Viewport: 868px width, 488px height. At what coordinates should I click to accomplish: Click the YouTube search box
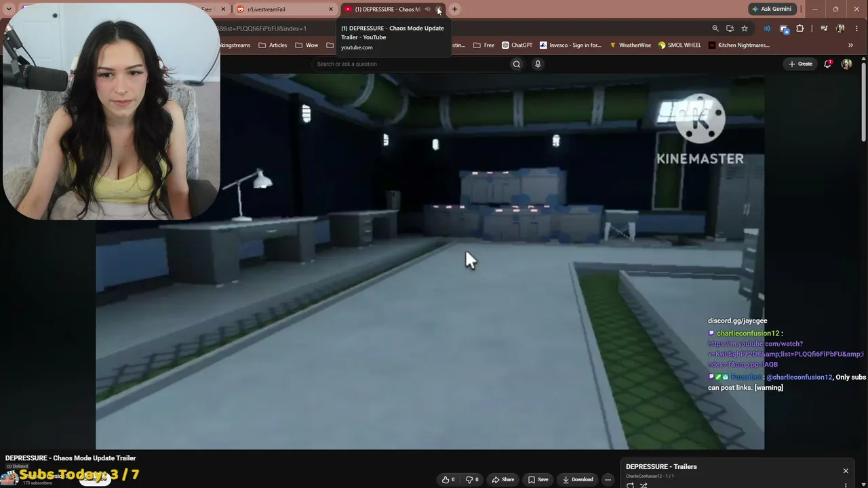coord(410,64)
